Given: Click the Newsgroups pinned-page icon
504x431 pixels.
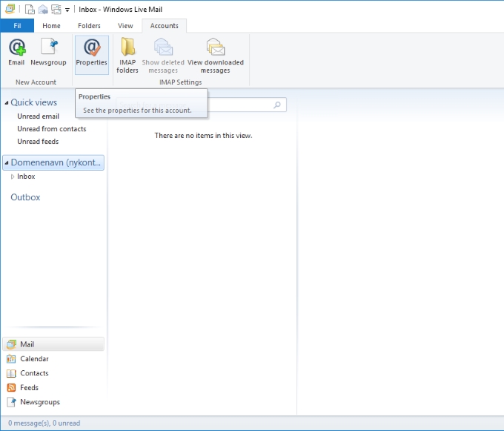Looking at the screenshot, I should click(x=11, y=402).
